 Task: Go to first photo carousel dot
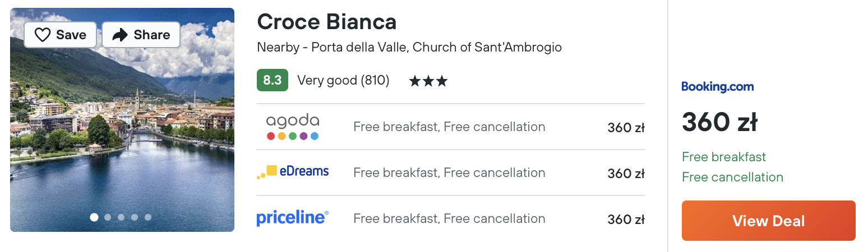tap(94, 217)
